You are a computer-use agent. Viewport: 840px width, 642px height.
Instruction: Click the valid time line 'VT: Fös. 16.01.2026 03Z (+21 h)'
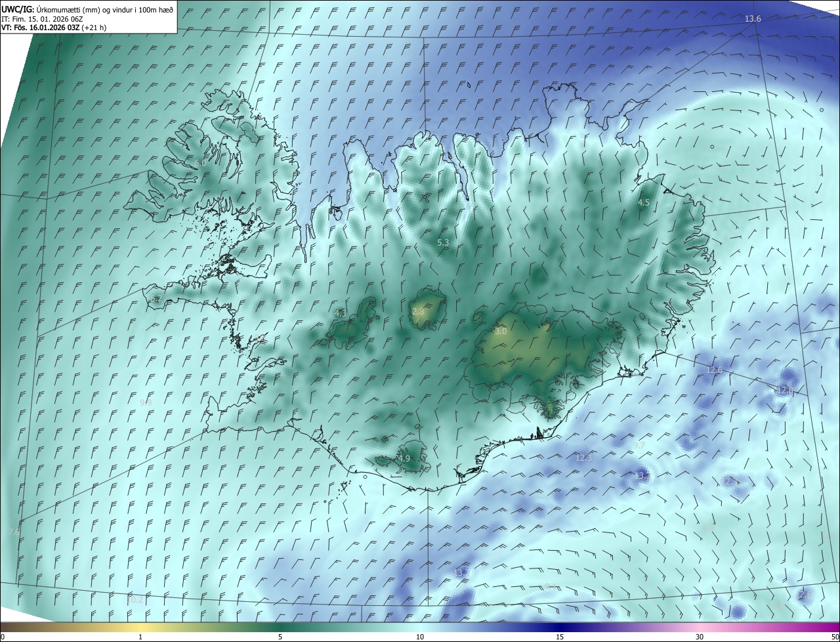click(54, 28)
